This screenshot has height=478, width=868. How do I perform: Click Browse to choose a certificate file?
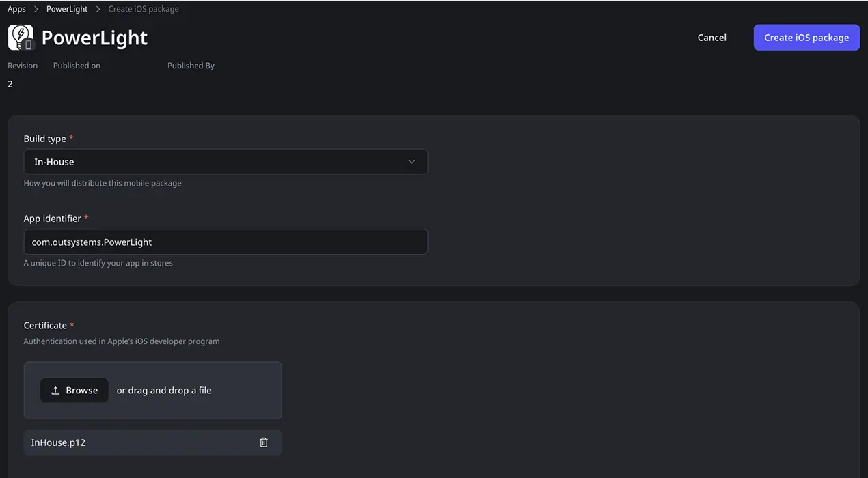click(74, 390)
